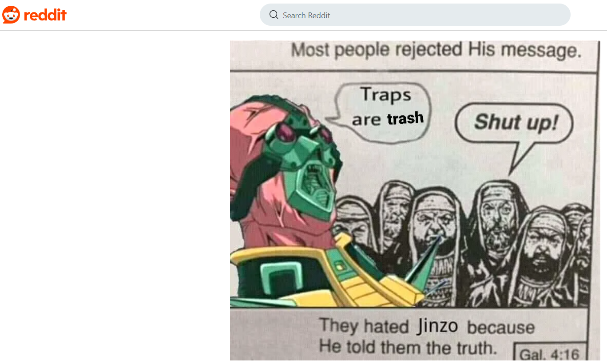This screenshot has height=364, width=607.
Task: Click the magnifying glass search icon
Action: pos(274,15)
